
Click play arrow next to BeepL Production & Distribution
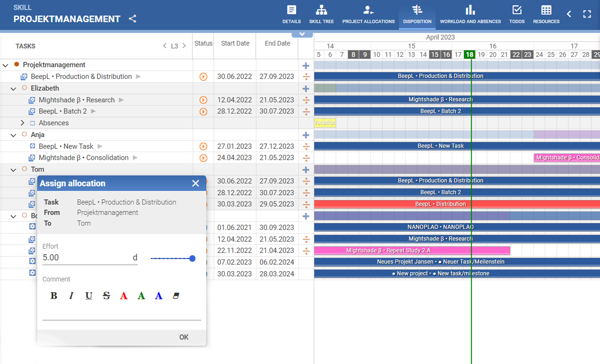tap(139, 76)
